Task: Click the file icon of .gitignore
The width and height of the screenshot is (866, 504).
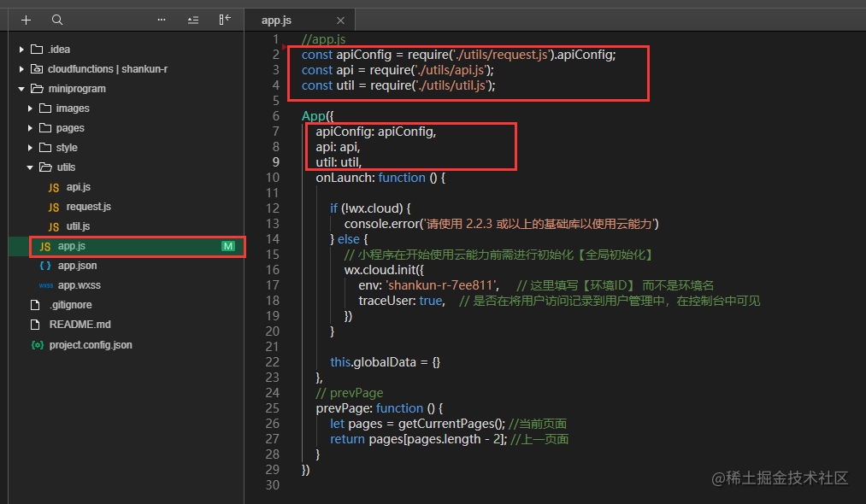Action: coord(35,305)
